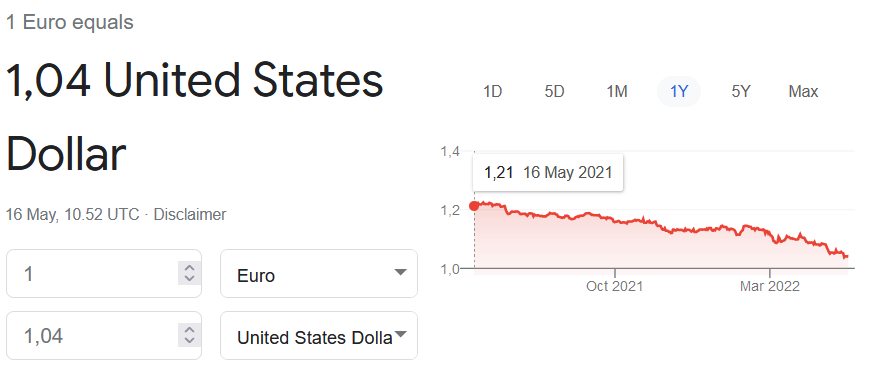Increase the dollar amount with up stepper arrow
Viewport: 890px width, 368px height.
[x=190, y=330]
